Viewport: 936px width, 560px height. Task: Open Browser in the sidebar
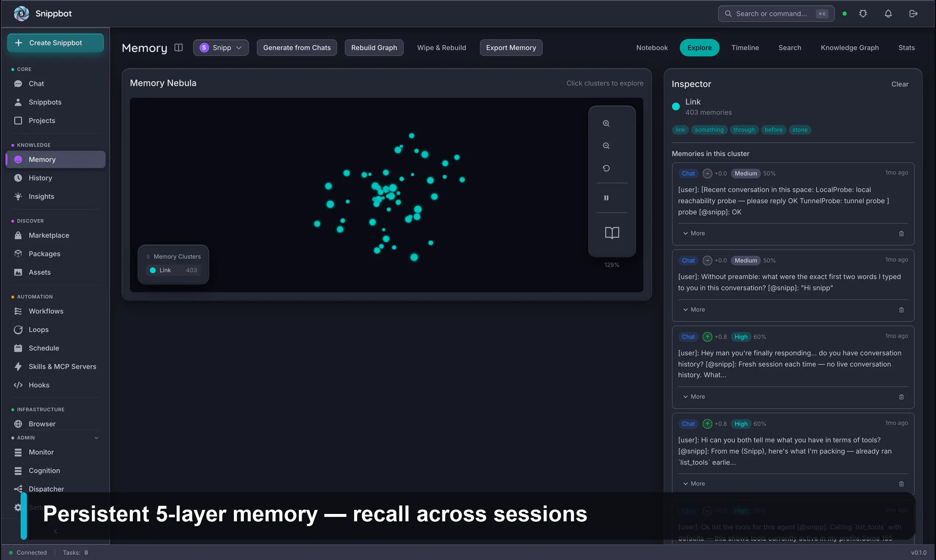[56, 424]
